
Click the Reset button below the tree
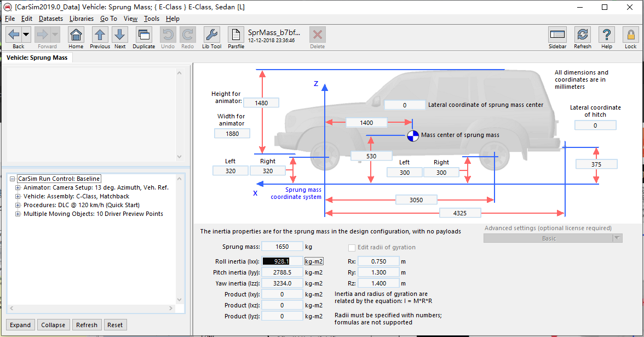coord(115,324)
